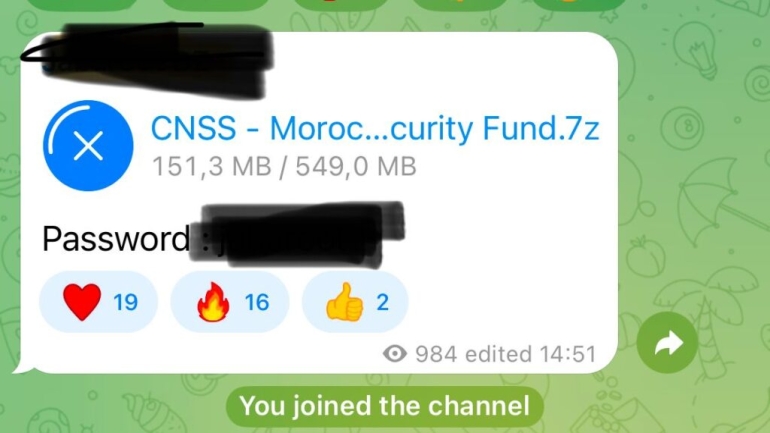Toggle the red heart reaction
Image resolution: width=770 pixels, height=433 pixels.
(x=98, y=302)
